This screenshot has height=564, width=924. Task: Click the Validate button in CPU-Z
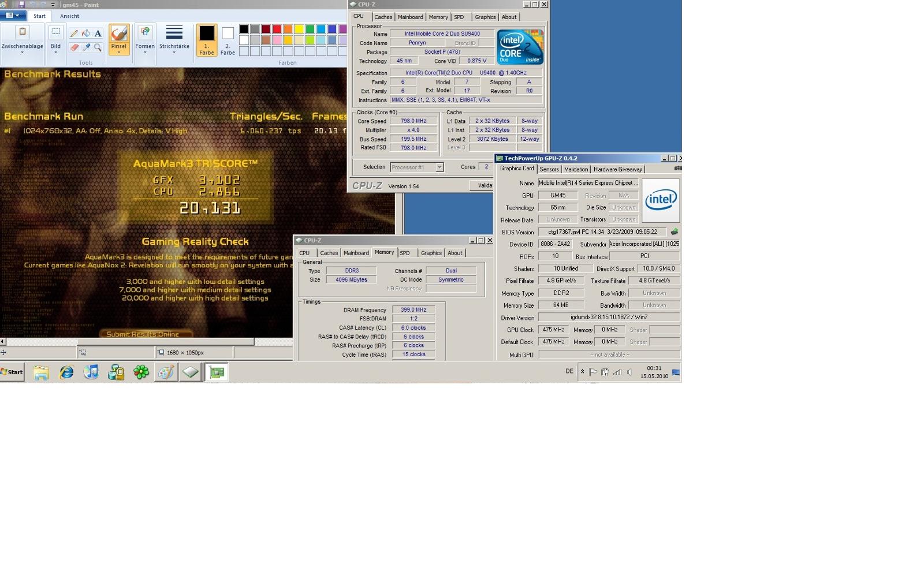pos(481,185)
